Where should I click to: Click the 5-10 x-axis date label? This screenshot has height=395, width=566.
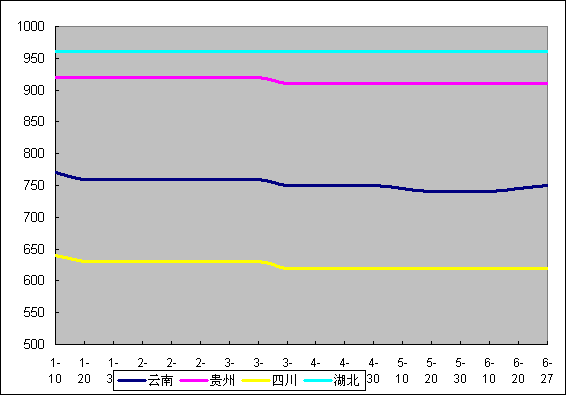402,371
